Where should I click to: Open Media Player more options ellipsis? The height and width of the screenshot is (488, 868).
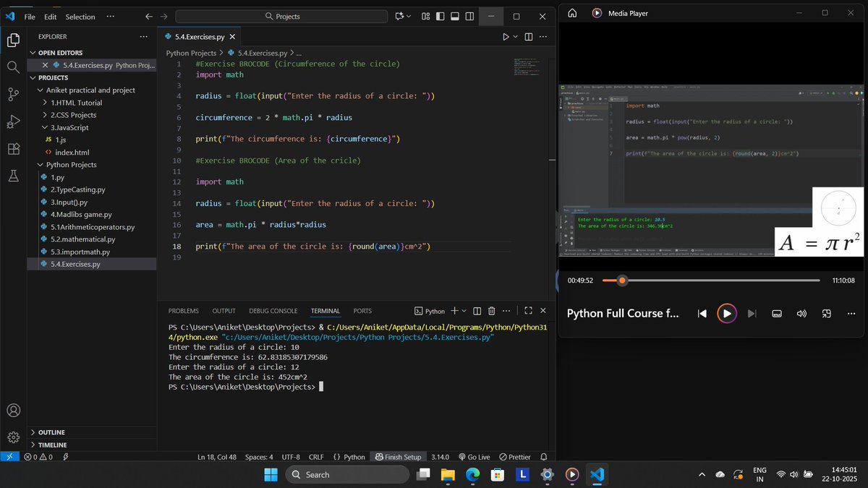(x=851, y=313)
